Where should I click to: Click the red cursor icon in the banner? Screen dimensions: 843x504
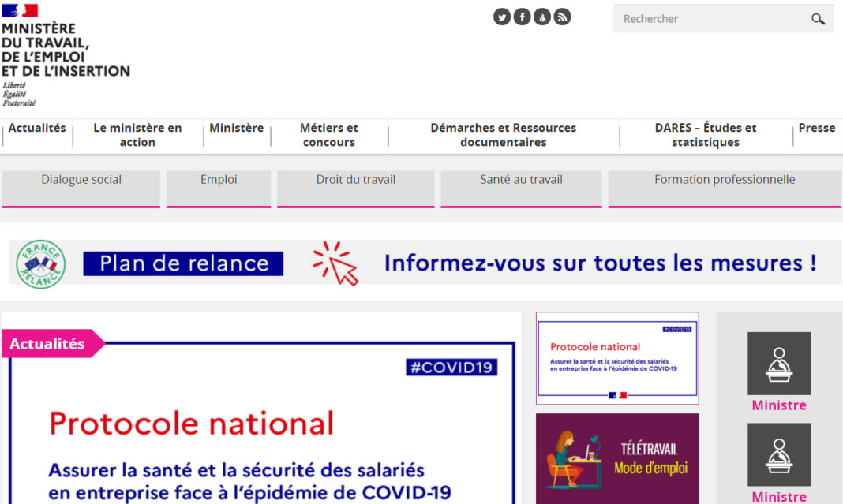tap(336, 263)
